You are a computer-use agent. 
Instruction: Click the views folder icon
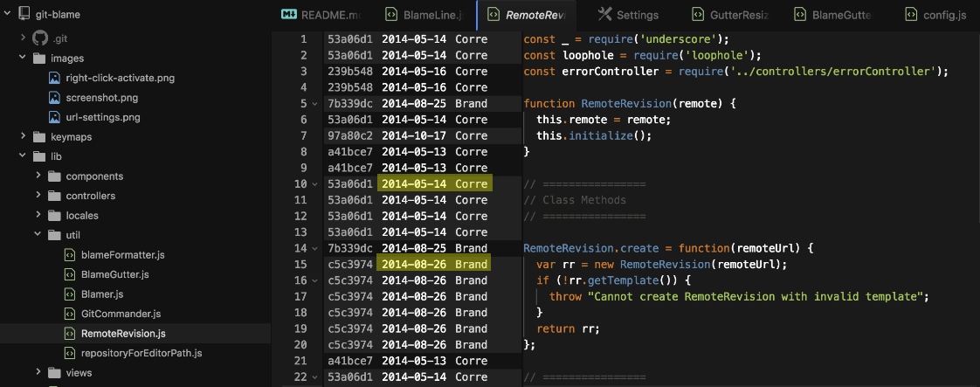coord(54,373)
